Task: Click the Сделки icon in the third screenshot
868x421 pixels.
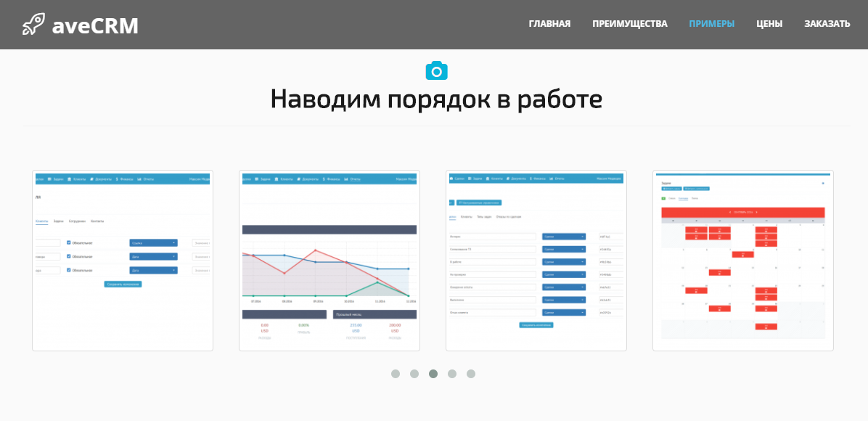Action: tap(451, 179)
